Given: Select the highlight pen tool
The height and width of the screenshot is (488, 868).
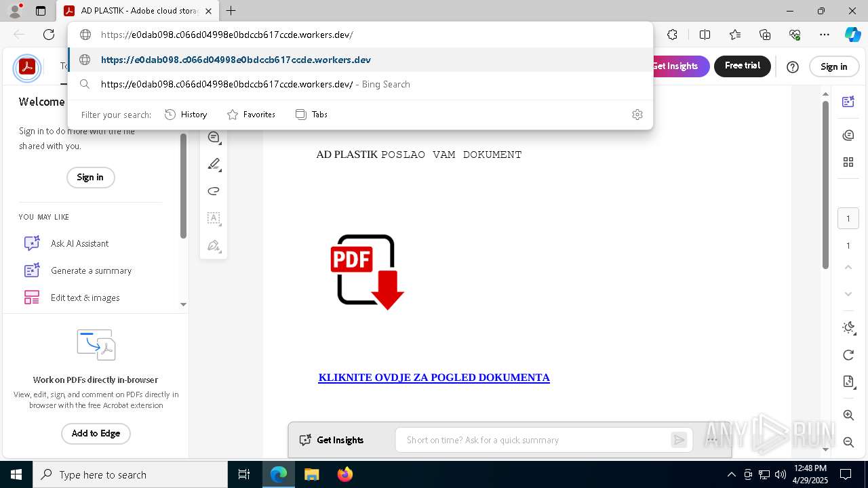Looking at the screenshot, I should coord(214,164).
